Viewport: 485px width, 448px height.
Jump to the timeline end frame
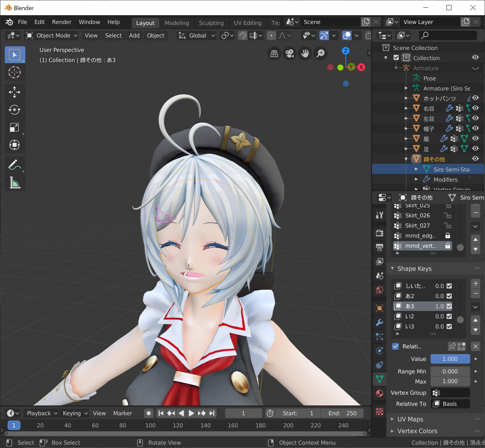[212, 413]
